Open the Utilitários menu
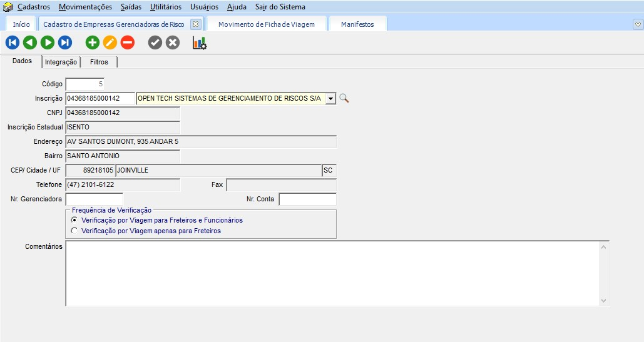 click(x=166, y=7)
